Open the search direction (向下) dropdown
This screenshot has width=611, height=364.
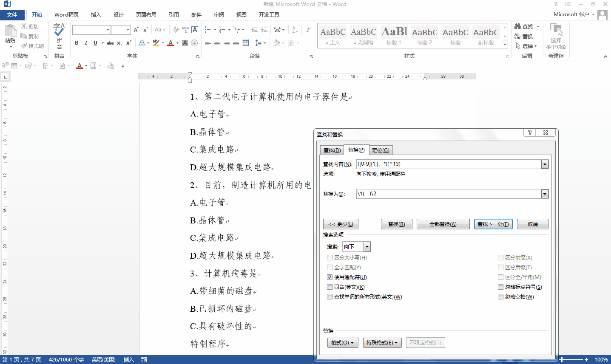click(x=367, y=247)
